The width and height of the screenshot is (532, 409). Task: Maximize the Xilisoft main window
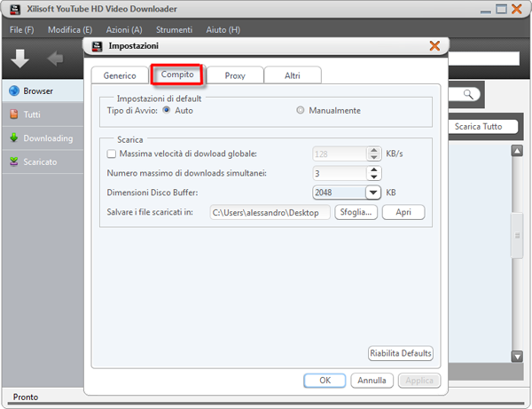click(x=501, y=9)
